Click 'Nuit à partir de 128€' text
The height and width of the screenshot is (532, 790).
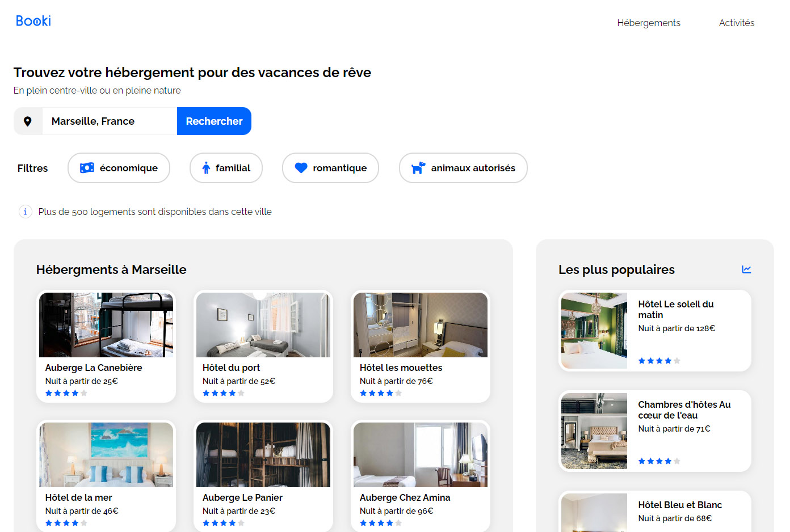tap(676, 328)
